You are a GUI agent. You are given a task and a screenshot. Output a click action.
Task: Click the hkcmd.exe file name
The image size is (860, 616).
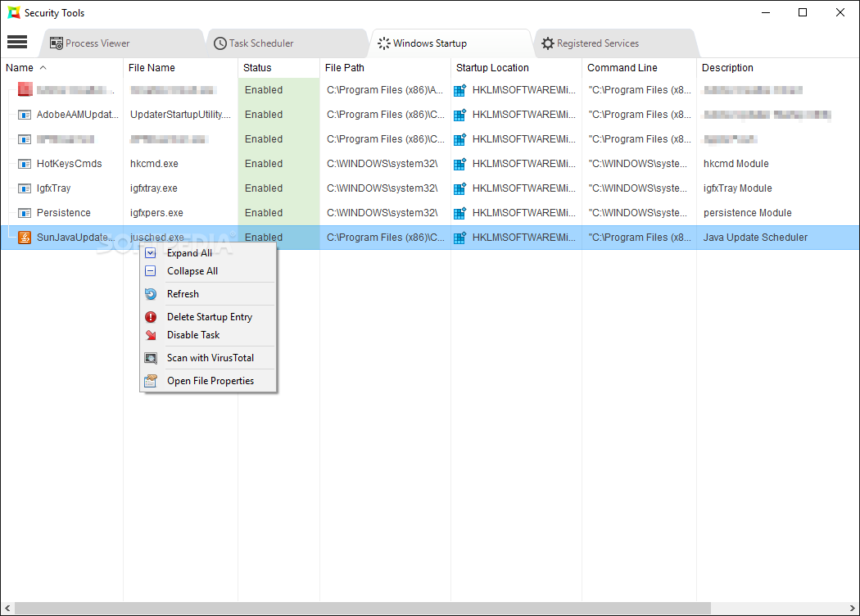coord(154,164)
